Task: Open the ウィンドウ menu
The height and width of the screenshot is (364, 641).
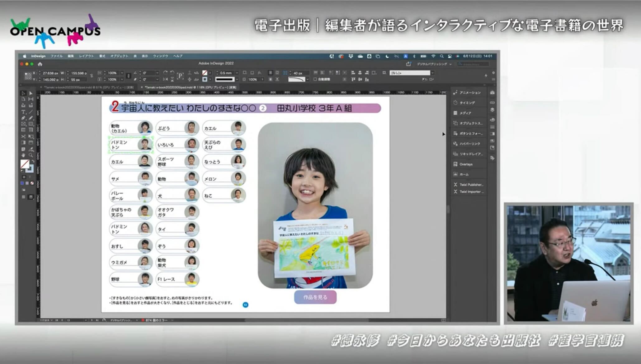Action: 160,56
